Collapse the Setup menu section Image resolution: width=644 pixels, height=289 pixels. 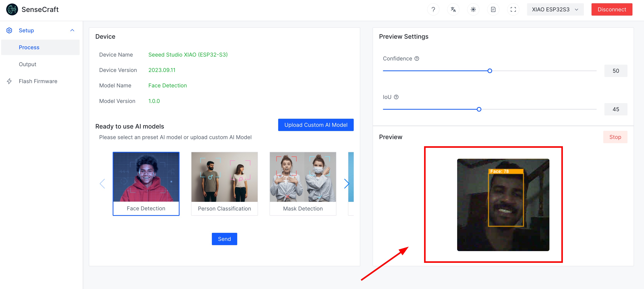pos(72,30)
